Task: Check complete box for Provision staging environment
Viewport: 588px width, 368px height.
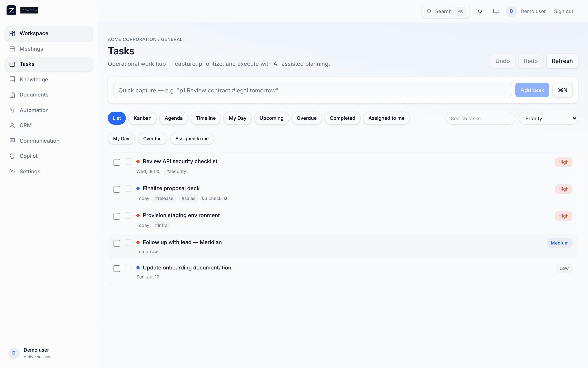Action: point(117,216)
